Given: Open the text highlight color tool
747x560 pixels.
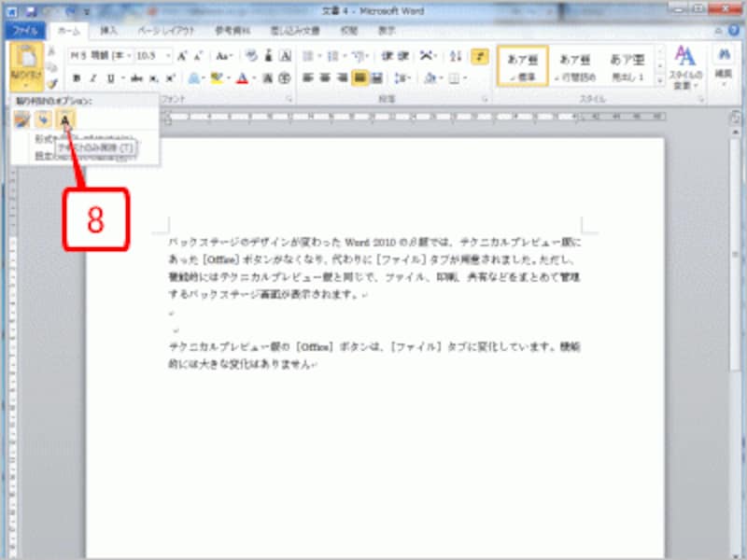Looking at the screenshot, I should pos(216,78).
